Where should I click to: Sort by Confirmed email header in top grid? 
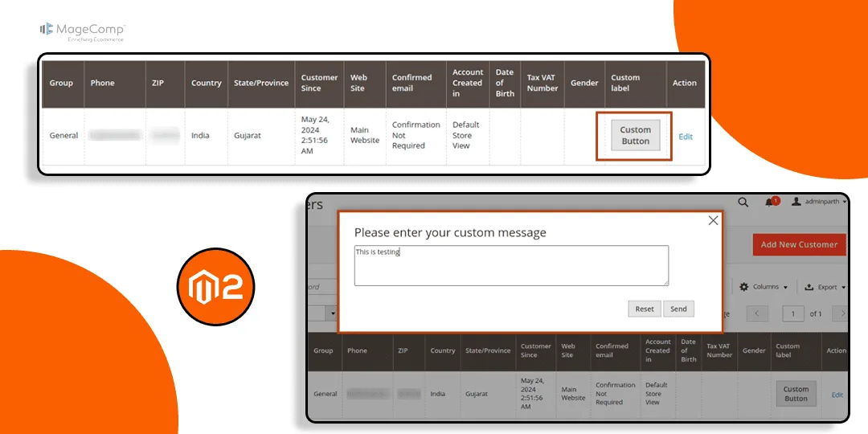tap(416, 84)
